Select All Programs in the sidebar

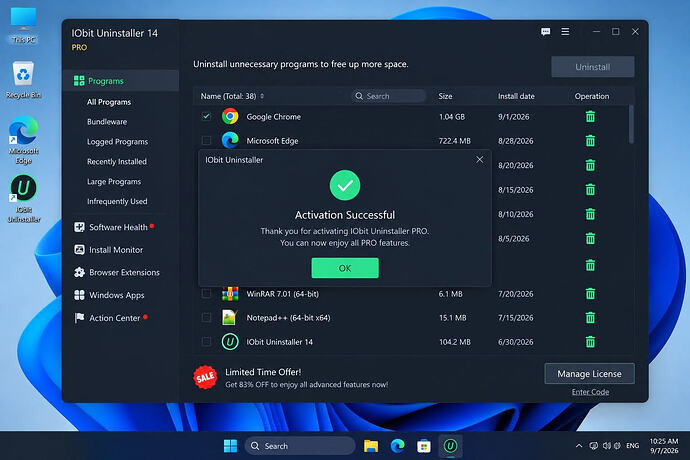(109, 102)
